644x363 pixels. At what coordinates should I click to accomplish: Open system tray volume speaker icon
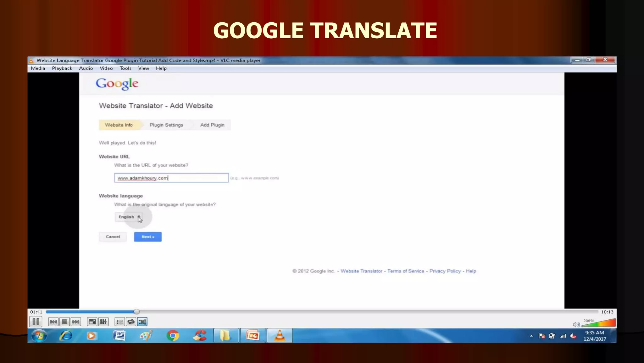[573, 336]
